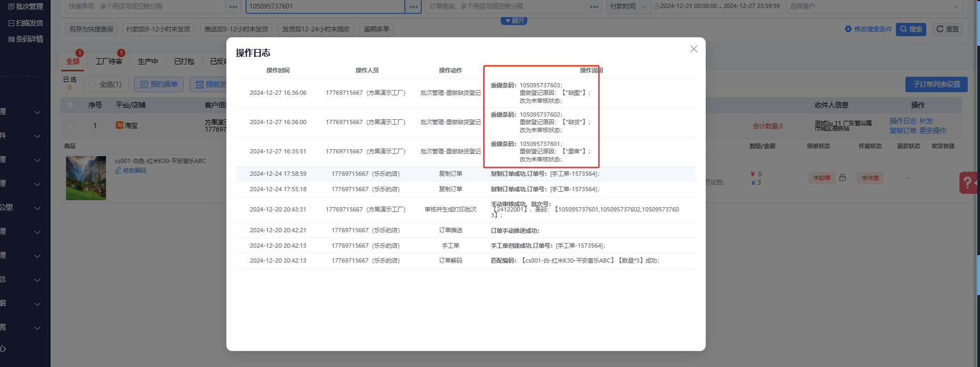This screenshot has height=367, width=980.
Task: Click the pencil 修改编码 link
Action: point(130,170)
